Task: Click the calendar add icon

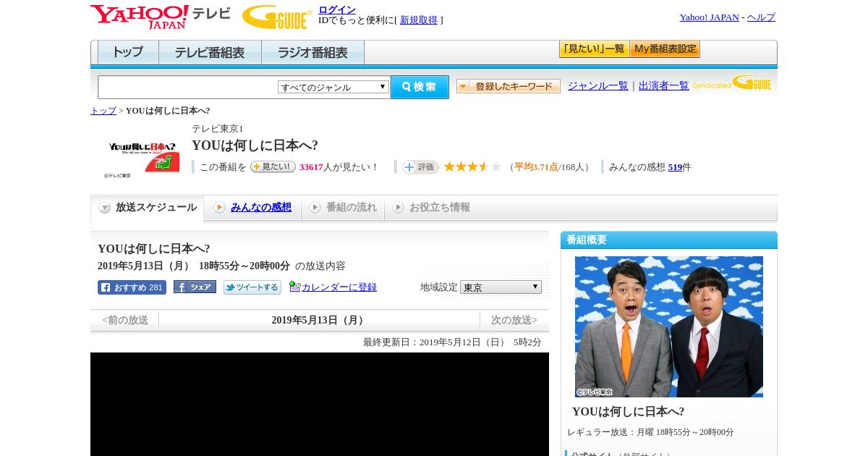Action: click(x=294, y=287)
